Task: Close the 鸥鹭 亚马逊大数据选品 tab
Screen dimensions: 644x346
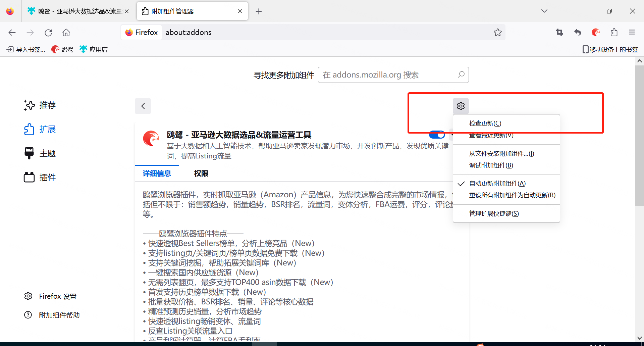Action: [x=126, y=11]
